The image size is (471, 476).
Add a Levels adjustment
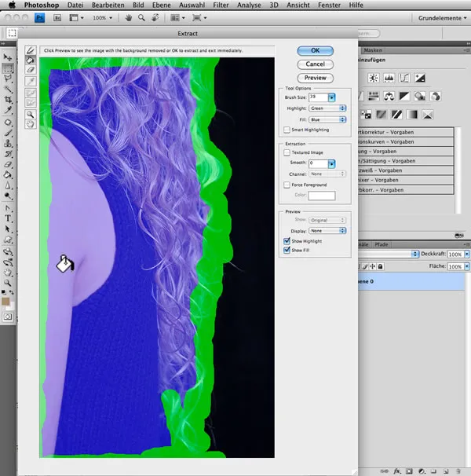point(389,78)
